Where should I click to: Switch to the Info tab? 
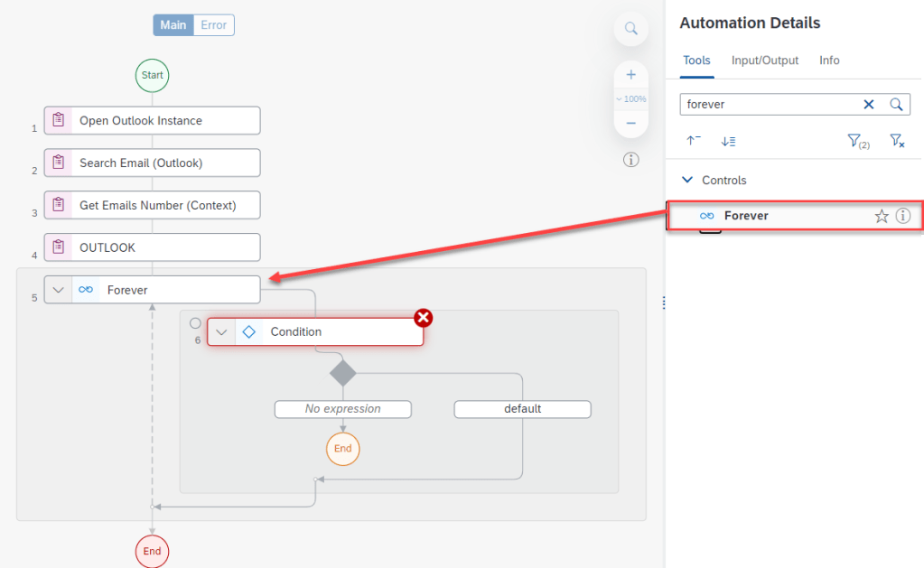click(x=829, y=61)
